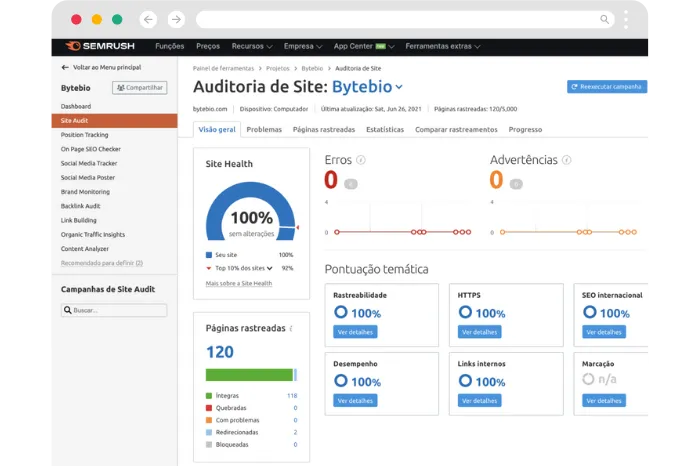Click the HTTPS score circle icon

point(465,312)
